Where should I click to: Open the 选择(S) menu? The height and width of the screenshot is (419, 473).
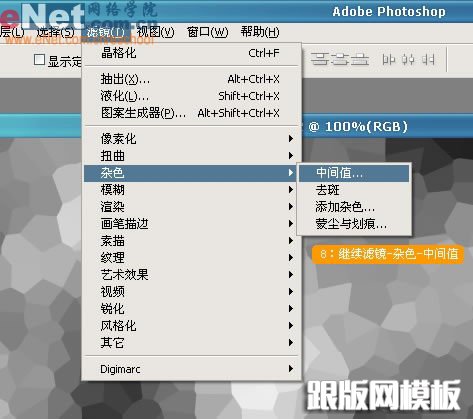pyautogui.click(x=55, y=32)
